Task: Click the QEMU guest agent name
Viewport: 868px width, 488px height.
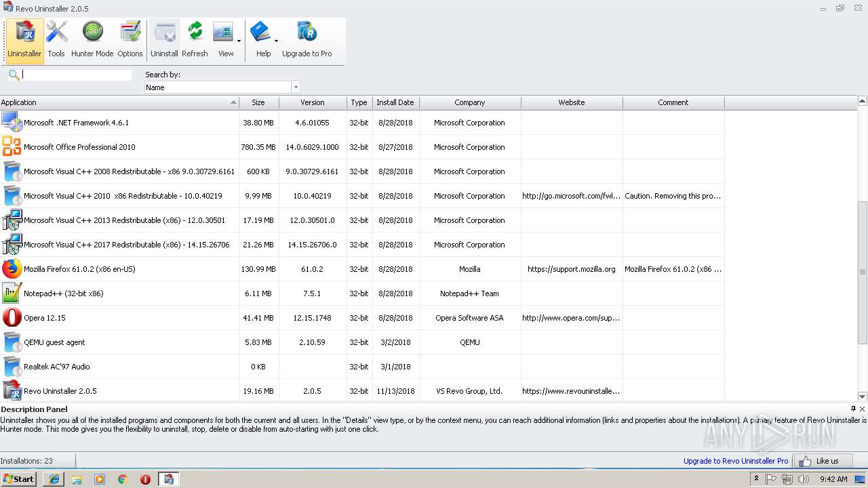Action: click(54, 342)
